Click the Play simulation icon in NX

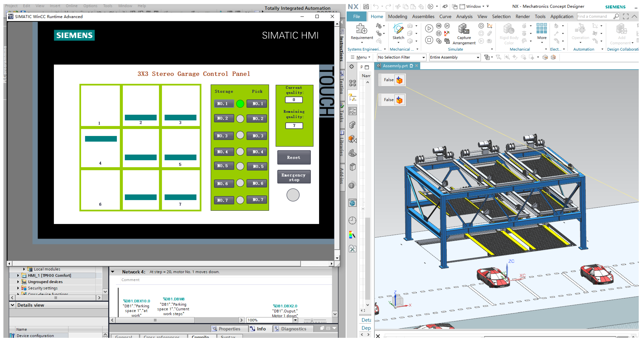429,28
